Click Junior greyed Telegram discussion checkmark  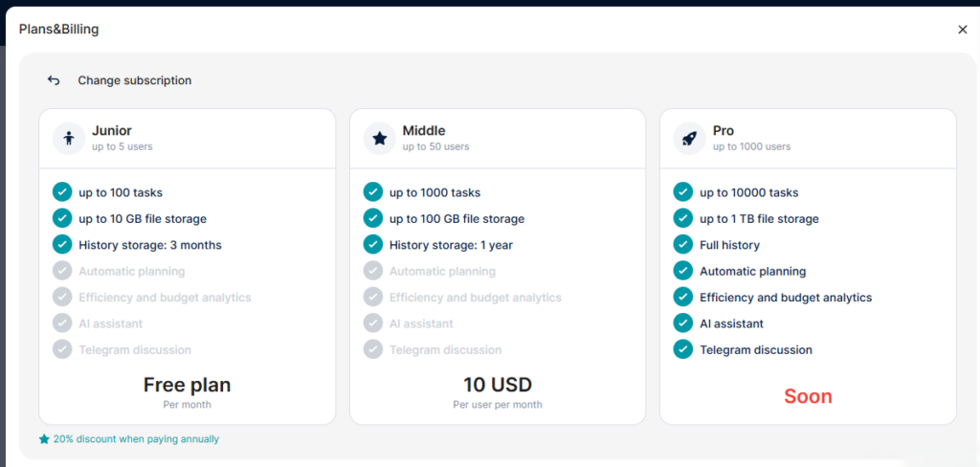62,349
